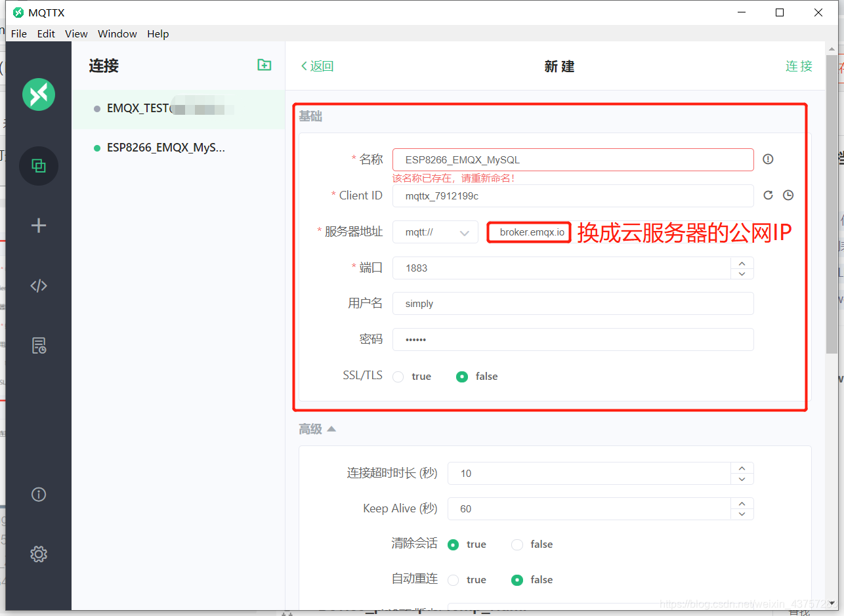Open Settings with the gear icon
The width and height of the screenshot is (844, 616).
point(39,554)
